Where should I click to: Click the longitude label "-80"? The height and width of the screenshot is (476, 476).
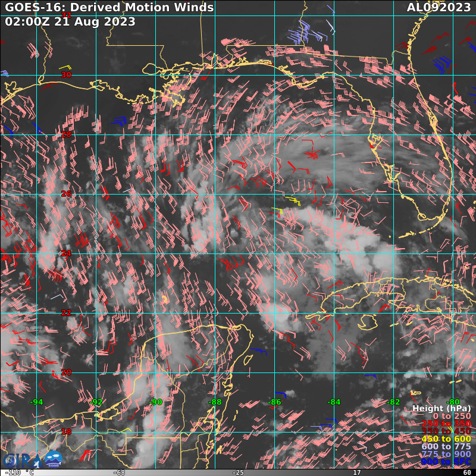pyautogui.click(x=453, y=402)
